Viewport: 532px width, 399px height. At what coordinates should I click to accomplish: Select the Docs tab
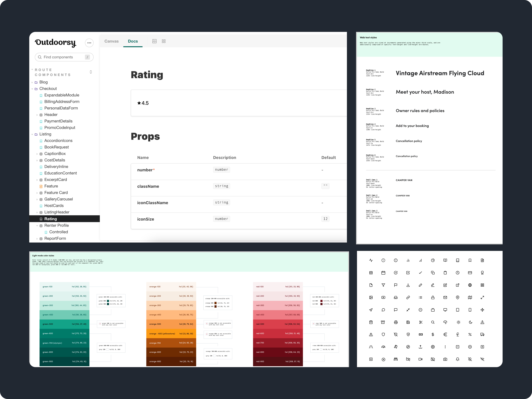(x=133, y=41)
